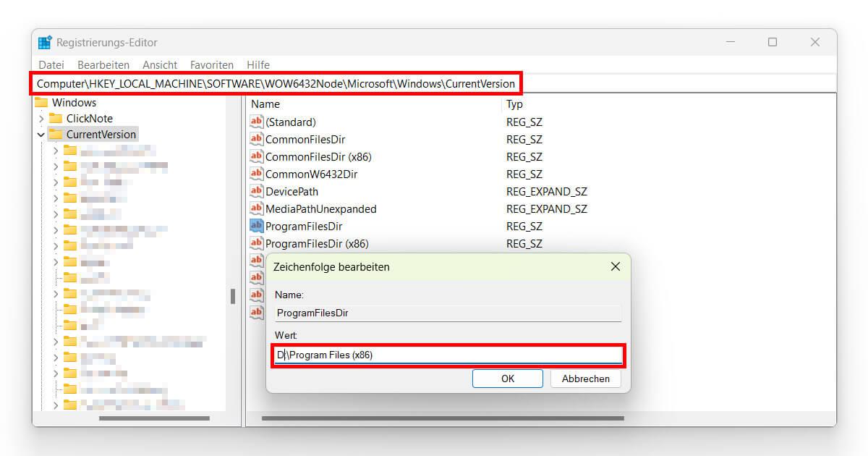Close the Zeichenfolge bearbeiten dialog

pos(615,266)
